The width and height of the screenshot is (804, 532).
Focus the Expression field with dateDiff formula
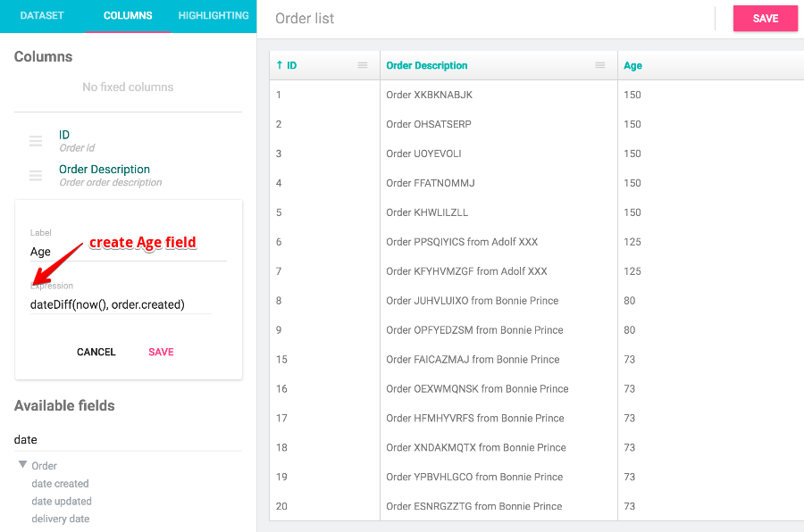click(x=121, y=304)
